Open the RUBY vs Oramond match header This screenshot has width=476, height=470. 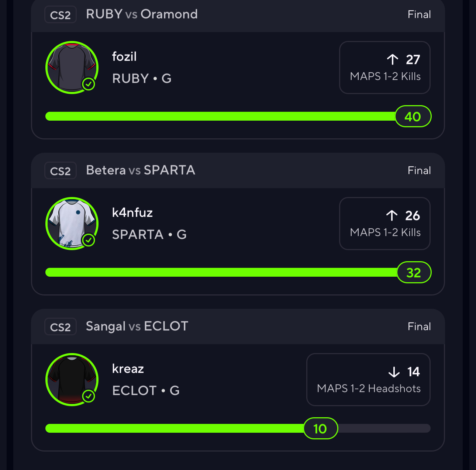142,14
